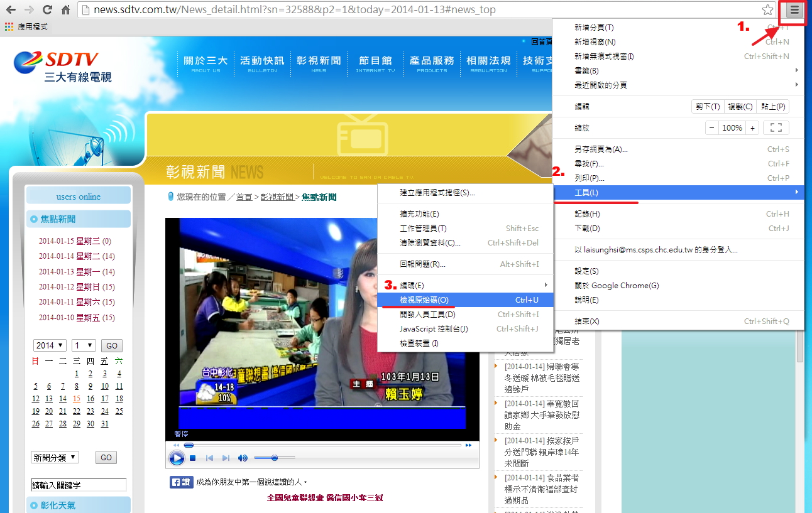Screen dimensions: 812x513
Task: Open 彰視新聞 navigation tab
Action: point(319,64)
